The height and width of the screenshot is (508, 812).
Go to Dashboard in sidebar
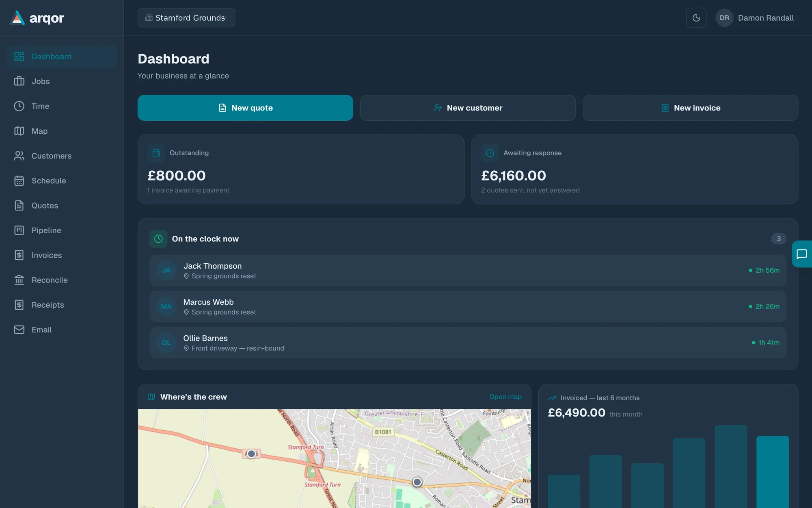coord(62,56)
